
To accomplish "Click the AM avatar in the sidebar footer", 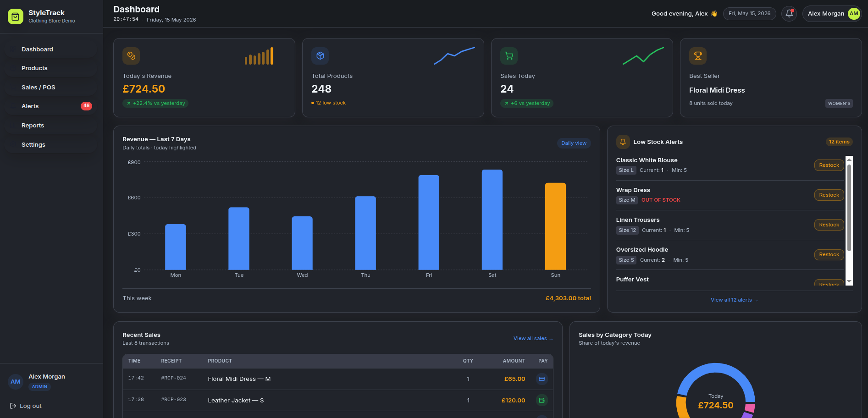I will 16,381.
